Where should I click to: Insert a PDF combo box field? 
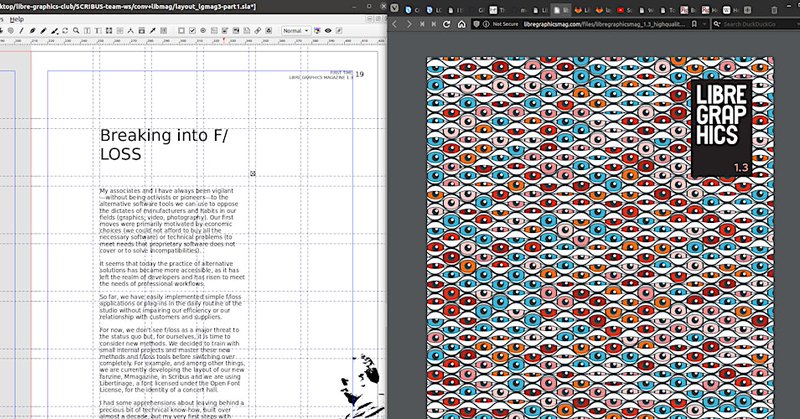coord(224,31)
